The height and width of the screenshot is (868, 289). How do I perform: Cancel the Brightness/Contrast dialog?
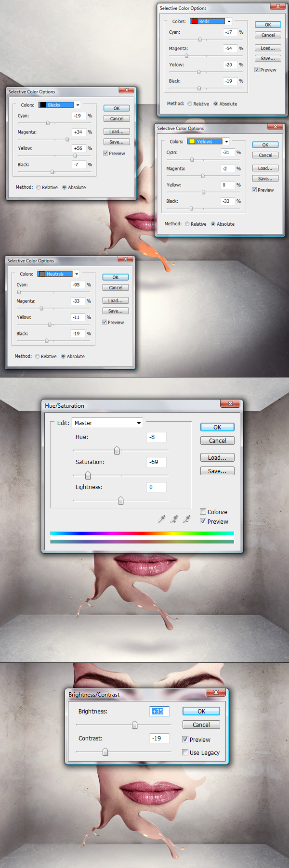click(x=201, y=725)
